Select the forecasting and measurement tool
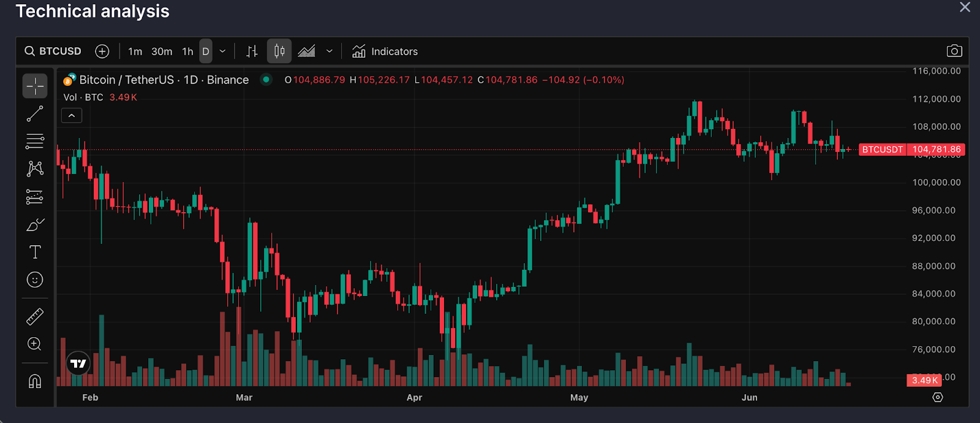Screen dimensions: 980x423 tap(35, 197)
